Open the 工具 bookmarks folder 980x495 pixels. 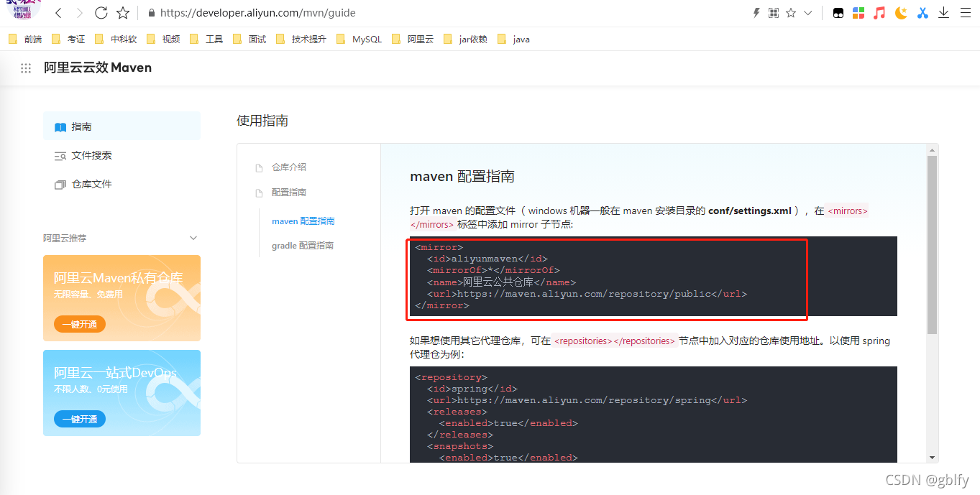pos(206,40)
